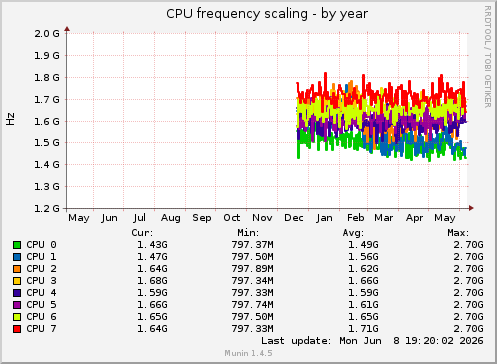Click the lime CPU 6 legend swatch
Screen dimensions: 497x364
click(17, 317)
